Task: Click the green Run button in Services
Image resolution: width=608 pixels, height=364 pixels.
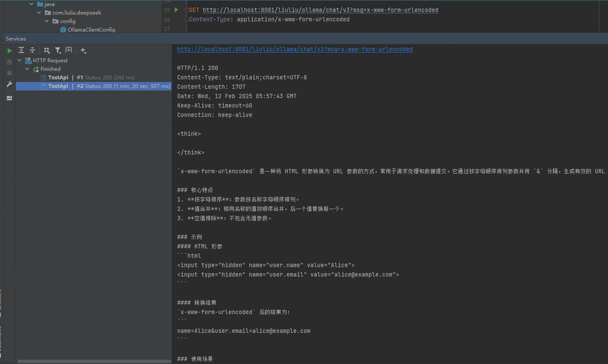Action: coord(9,50)
